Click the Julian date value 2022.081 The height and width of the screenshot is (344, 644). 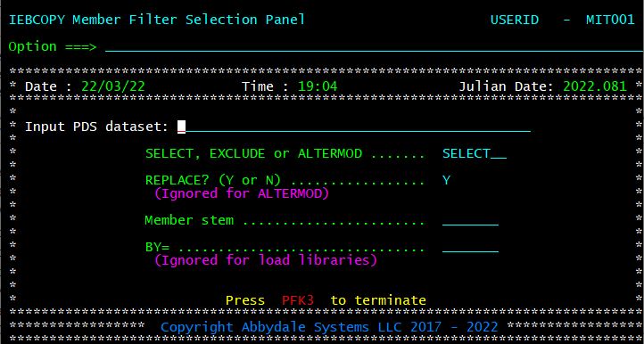pyautogui.click(x=595, y=86)
